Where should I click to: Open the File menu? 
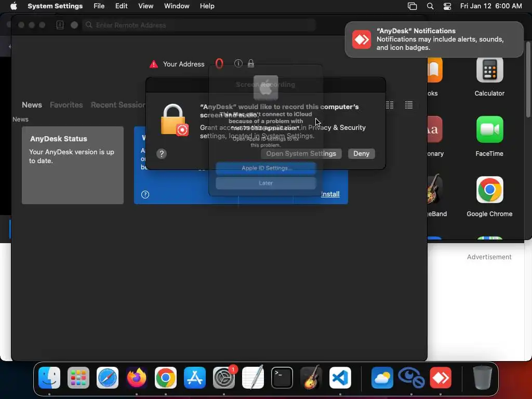(99, 6)
